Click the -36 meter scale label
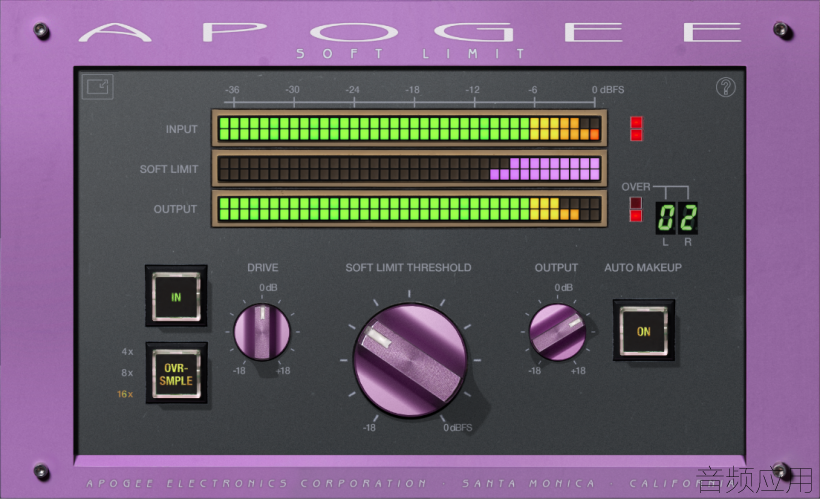 point(232,89)
